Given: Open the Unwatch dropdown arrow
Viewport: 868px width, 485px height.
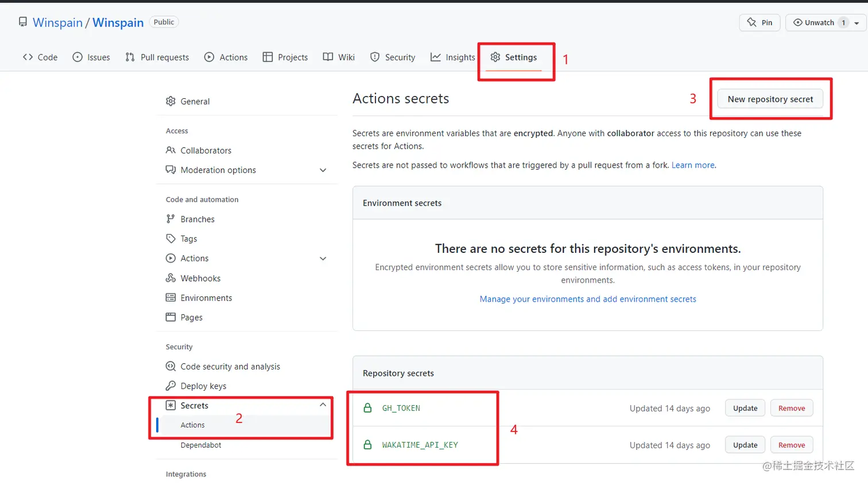Looking at the screenshot, I should [x=857, y=23].
